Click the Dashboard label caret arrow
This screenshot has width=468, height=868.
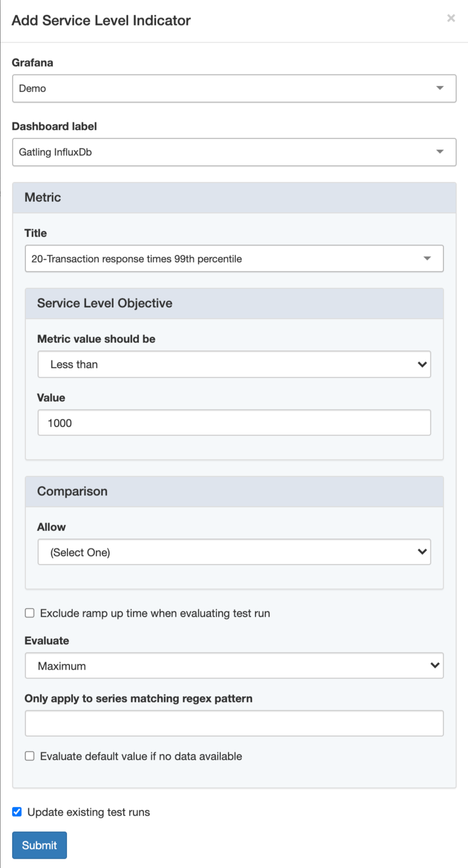click(440, 152)
